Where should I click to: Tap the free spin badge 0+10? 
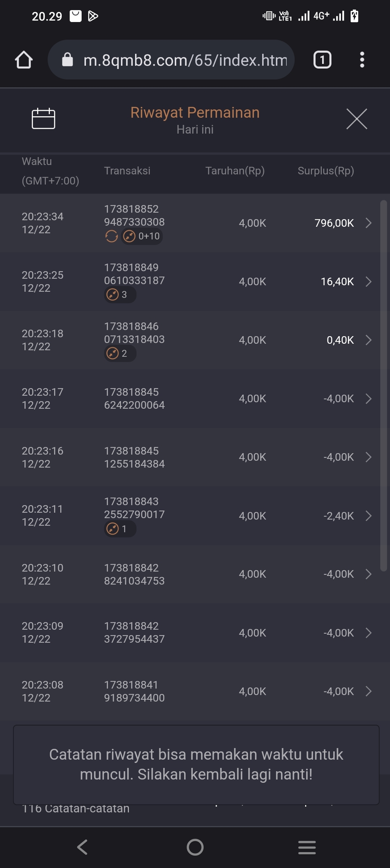tap(142, 236)
